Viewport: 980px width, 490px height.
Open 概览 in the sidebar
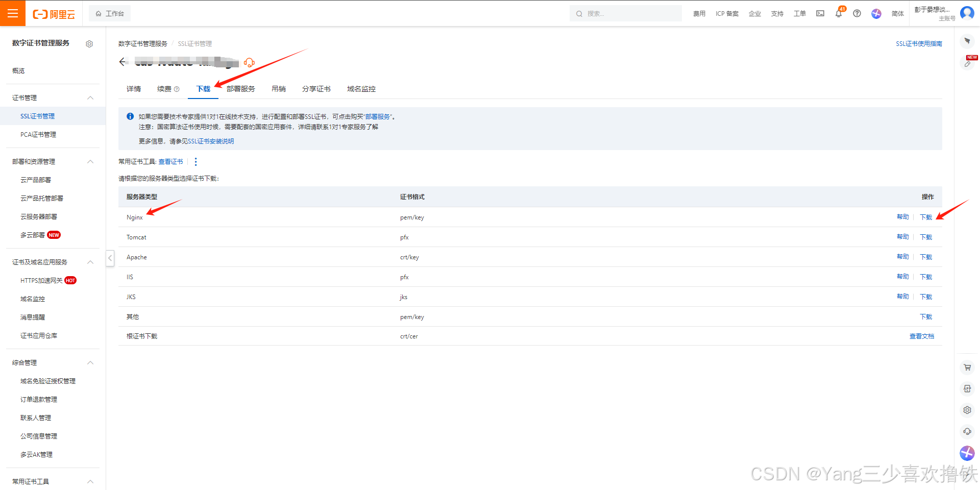[18, 71]
